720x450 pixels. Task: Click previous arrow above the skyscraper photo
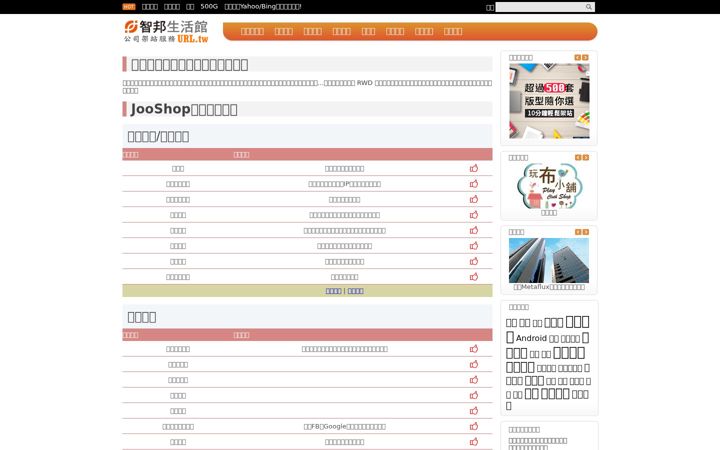tap(578, 232)
